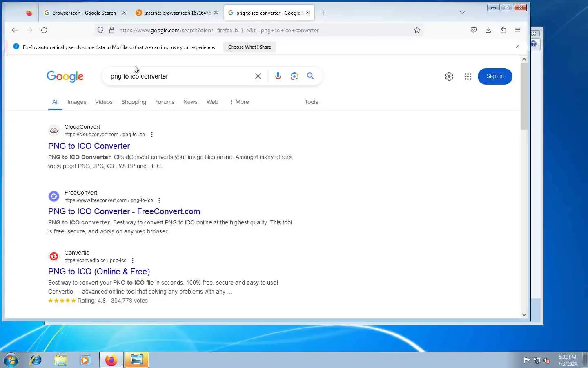
Task: Open the Tools search options
Action: (311, 102)
